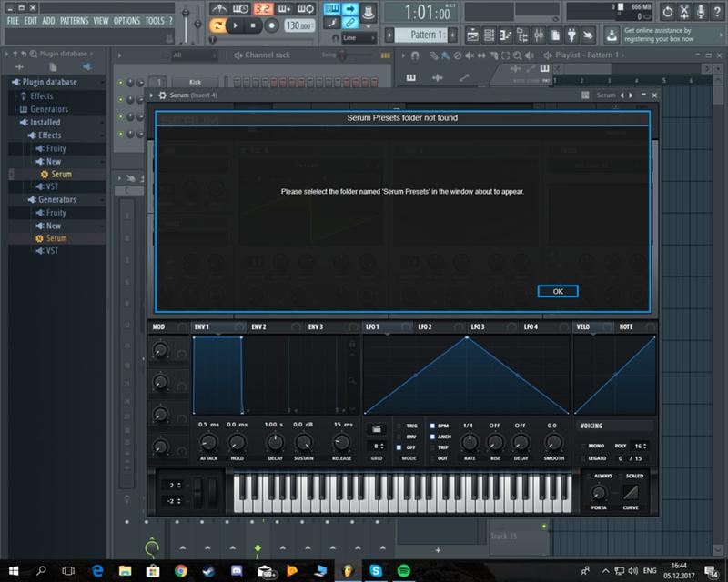728x582 pixels.
Task: Arm the record button
Action: click(271, 25)
